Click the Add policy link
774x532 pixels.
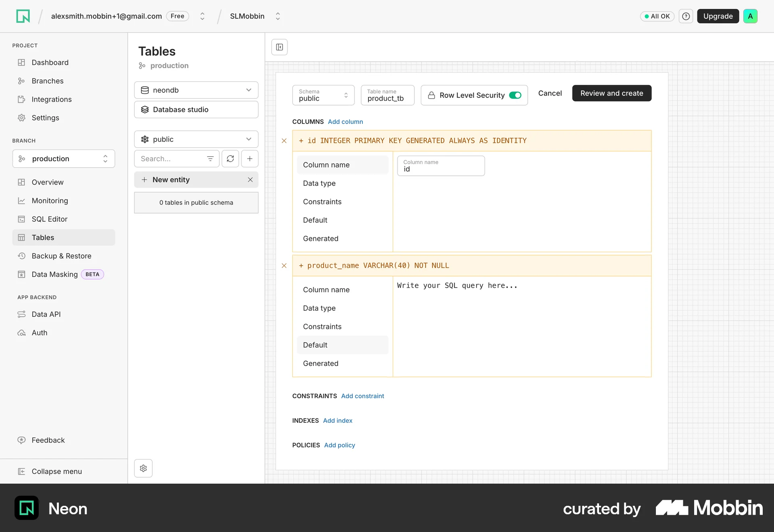[x=339, y=445]
